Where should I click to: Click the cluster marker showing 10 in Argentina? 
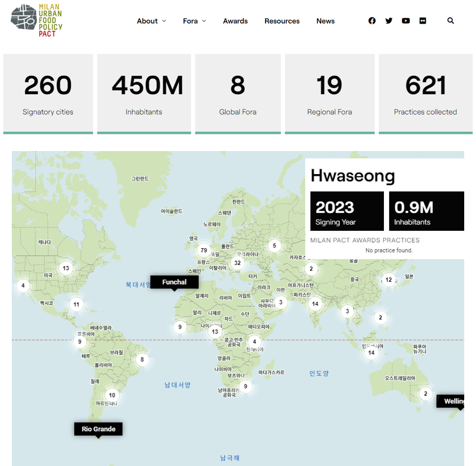(112, 395)
